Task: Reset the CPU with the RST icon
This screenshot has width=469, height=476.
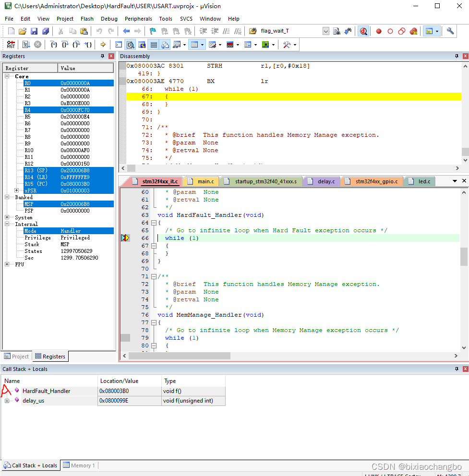Action: [x=11, y=45]
